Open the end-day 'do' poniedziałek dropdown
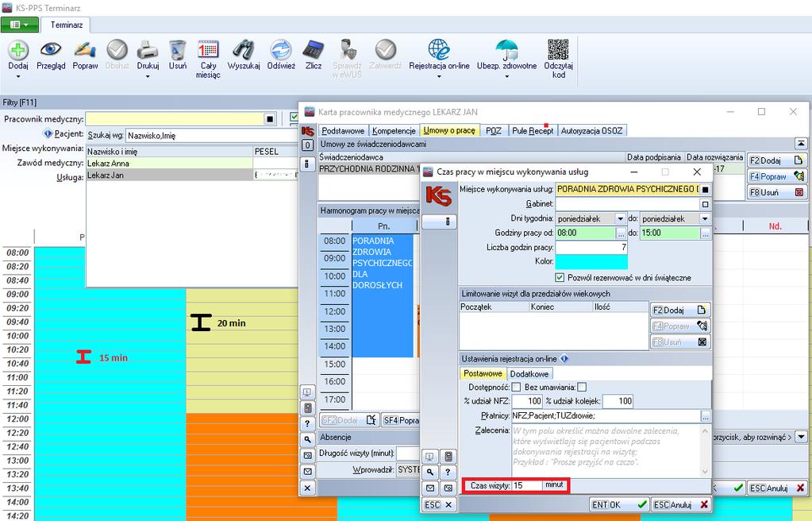 click(x=705, y=218)
